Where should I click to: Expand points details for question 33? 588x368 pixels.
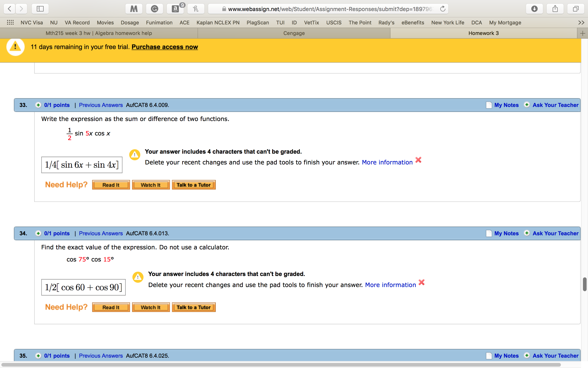point(38,105)
